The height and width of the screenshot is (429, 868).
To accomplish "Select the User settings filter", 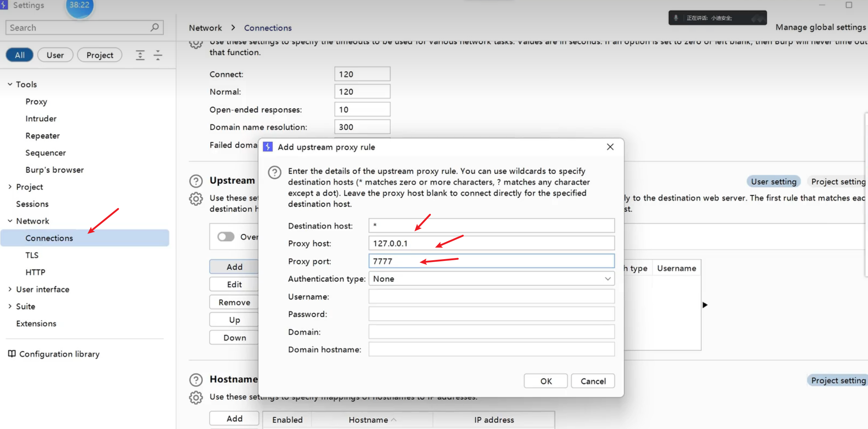I will [55, 55].
